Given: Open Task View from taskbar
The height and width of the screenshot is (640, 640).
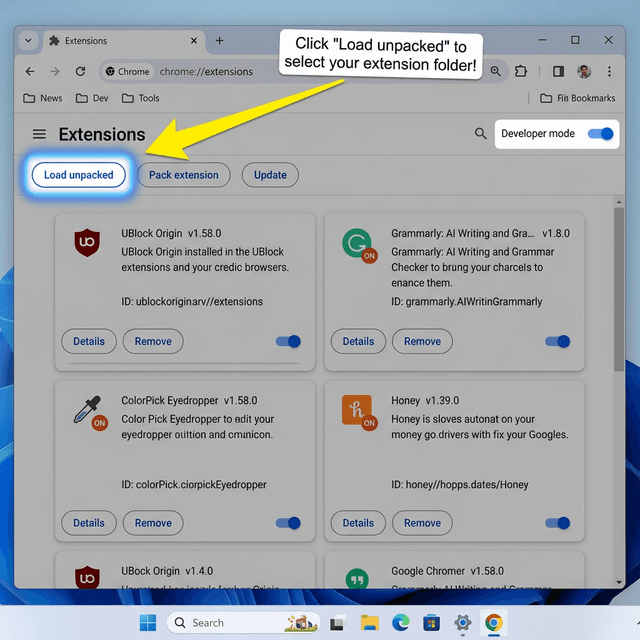Looking at the screenshot, I should point(338,623).
